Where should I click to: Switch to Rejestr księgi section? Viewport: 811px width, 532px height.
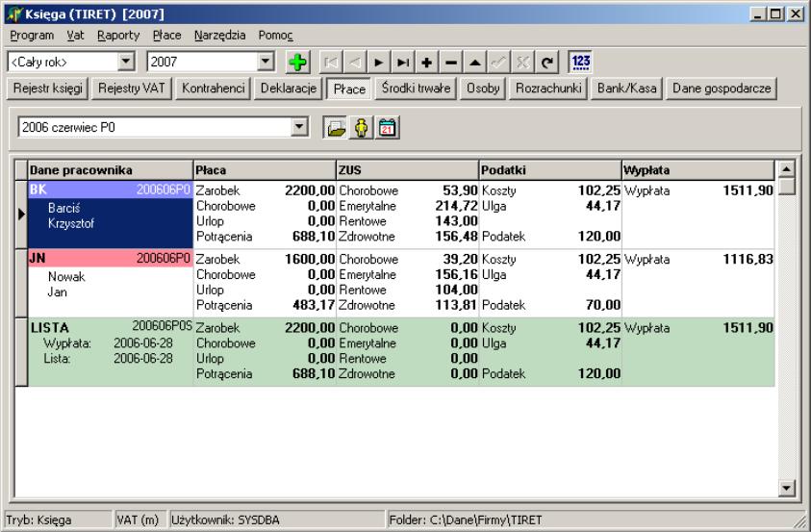point(47,89)
